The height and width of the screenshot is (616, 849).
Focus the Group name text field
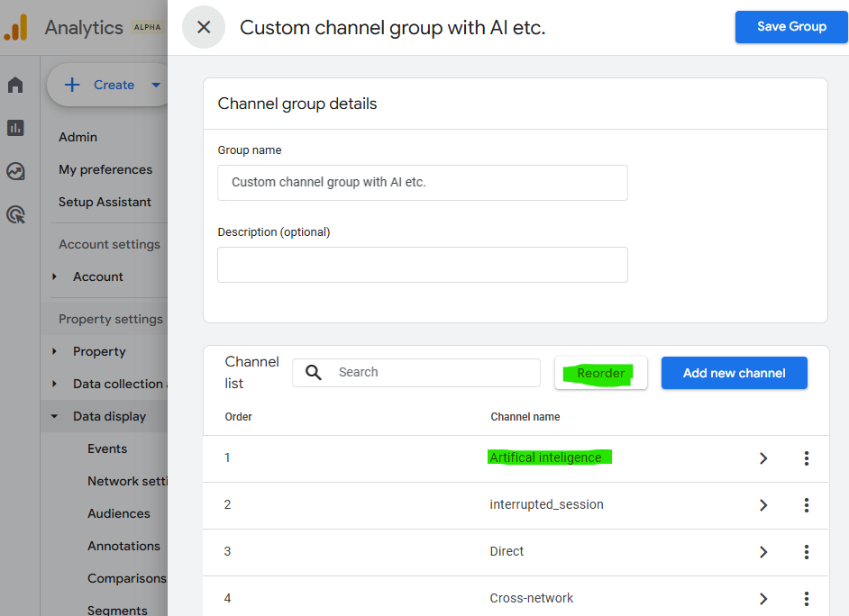[422, 182]
